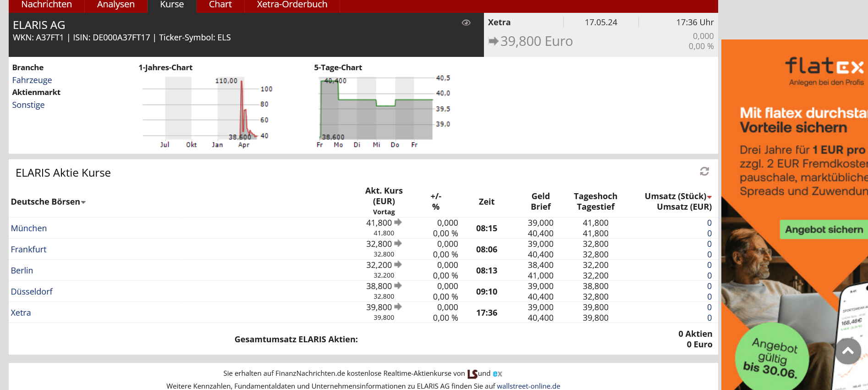Expand the Deutsche Börsen dropdown
The width and height of the screenshot is (868, 390).
[x=83, y=202]
